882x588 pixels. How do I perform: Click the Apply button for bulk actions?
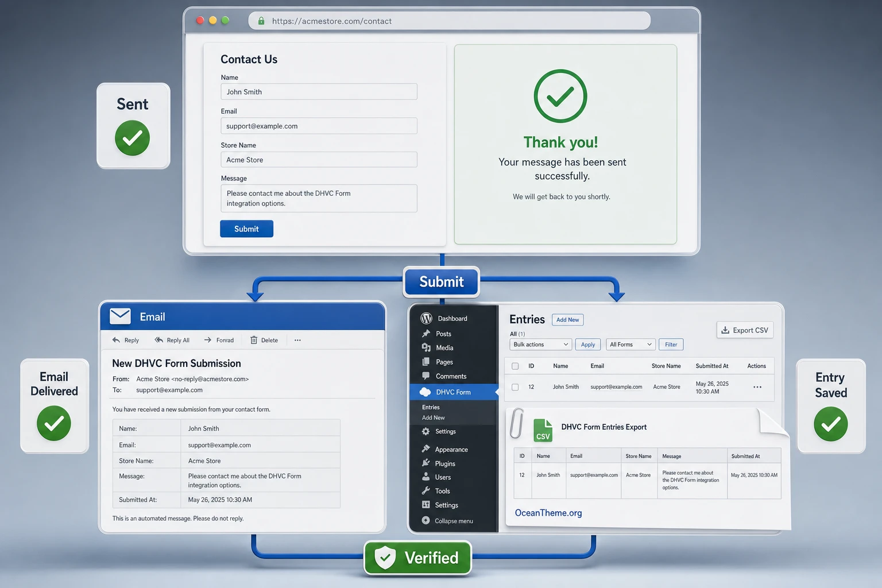coord(587,345)
